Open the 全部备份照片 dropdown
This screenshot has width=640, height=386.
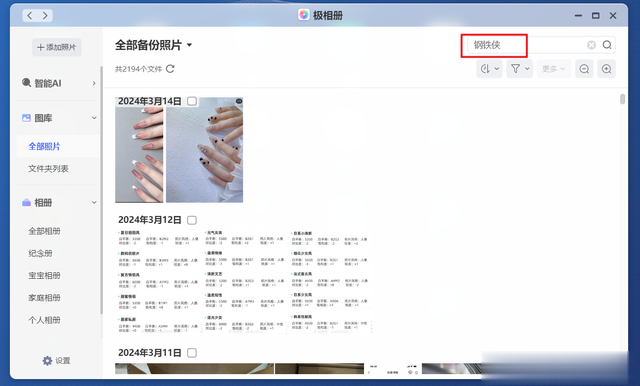point(189,45)
